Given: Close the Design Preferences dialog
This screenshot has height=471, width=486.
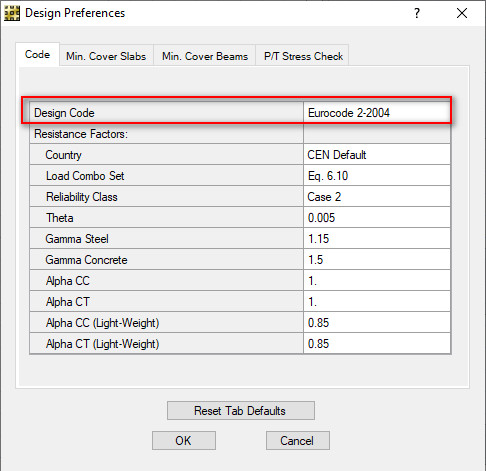Looking at the screenshot, I should click(x=462, y=13).
